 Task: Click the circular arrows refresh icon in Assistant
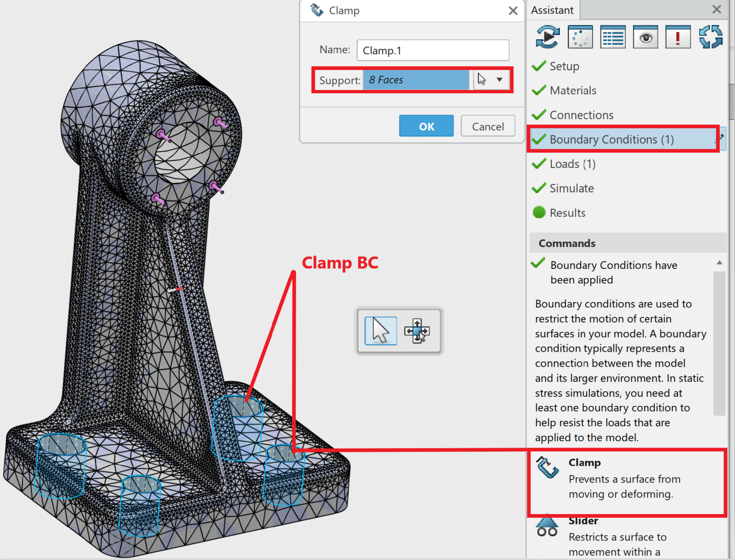[x=711, y=37]
